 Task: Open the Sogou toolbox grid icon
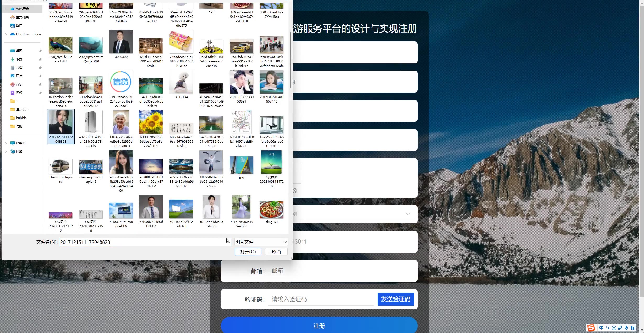pos(633,328)
